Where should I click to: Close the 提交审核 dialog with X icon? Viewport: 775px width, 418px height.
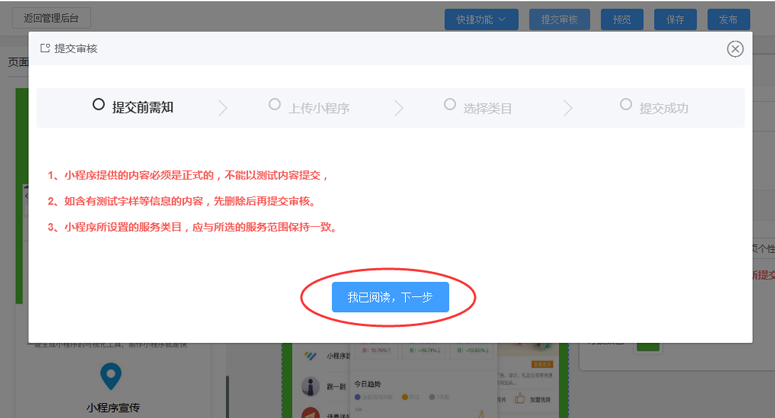[x=735, y=48]
